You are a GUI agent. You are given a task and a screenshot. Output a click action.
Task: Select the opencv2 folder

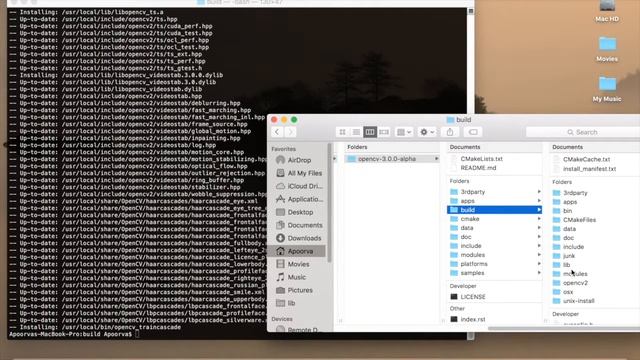pyautogui.click(x=575, y=283)
